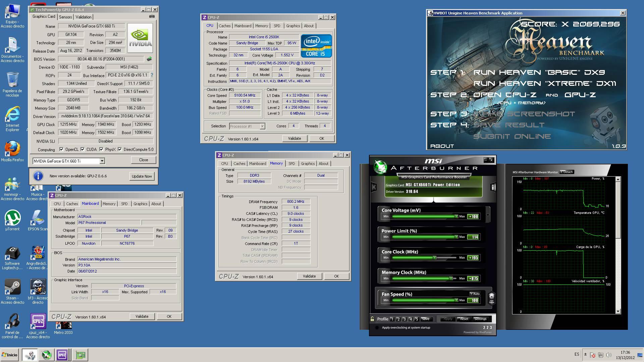Open the Processor #1 selection dropdown
The width and height of the screenshot is (644, 362).
click(x=262, y=126)
